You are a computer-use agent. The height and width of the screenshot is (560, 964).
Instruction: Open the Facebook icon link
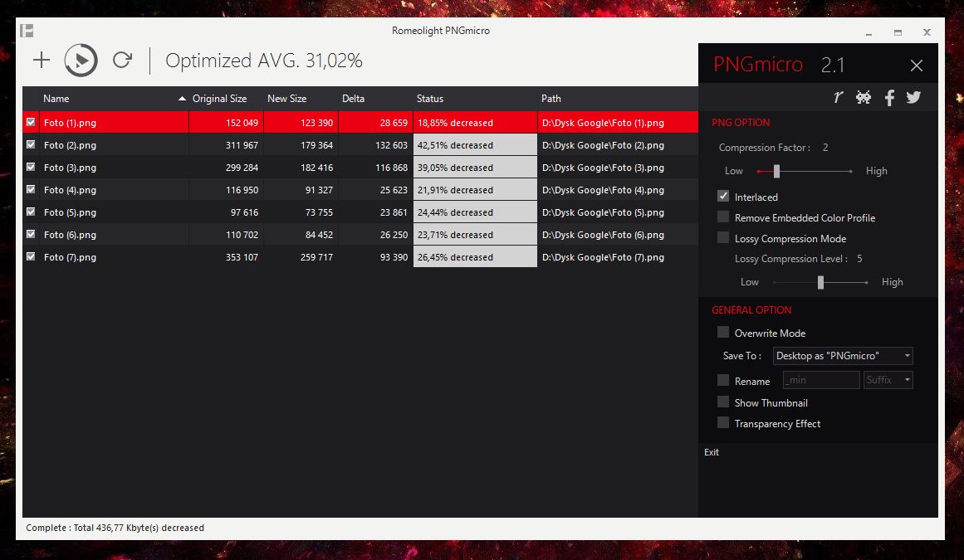[x=889, y=98]
